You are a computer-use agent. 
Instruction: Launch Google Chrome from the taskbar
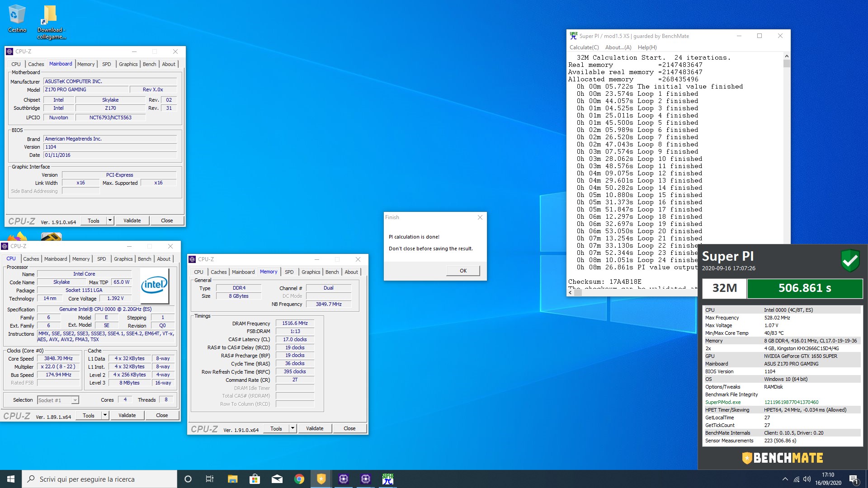click(x=299, y=479)
